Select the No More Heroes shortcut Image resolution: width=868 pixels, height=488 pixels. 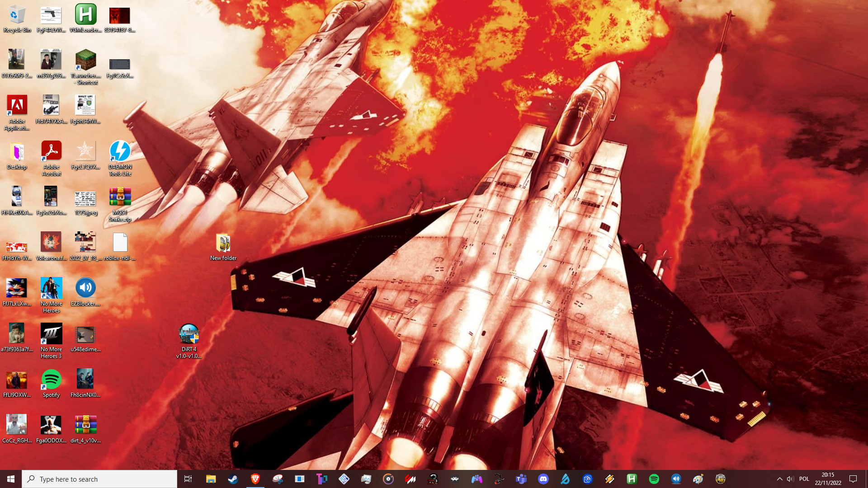click(51, 296)
